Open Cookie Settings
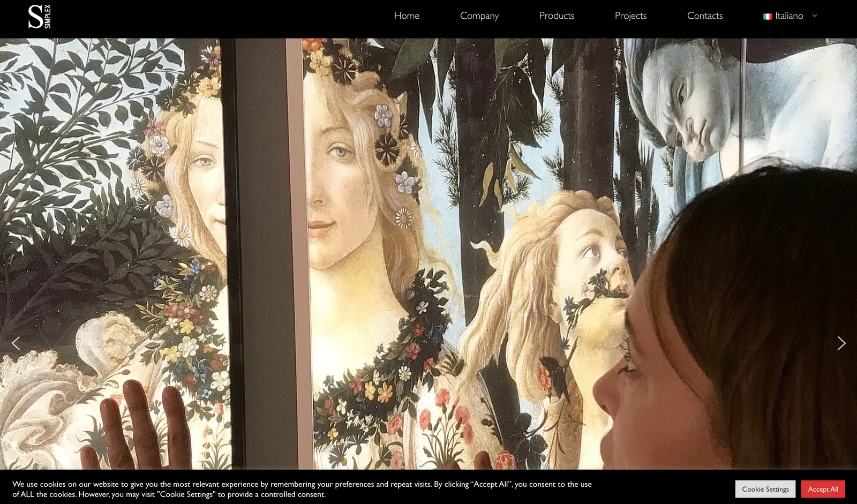The height and width of the screenshot is (504, 857). (765, 489)
